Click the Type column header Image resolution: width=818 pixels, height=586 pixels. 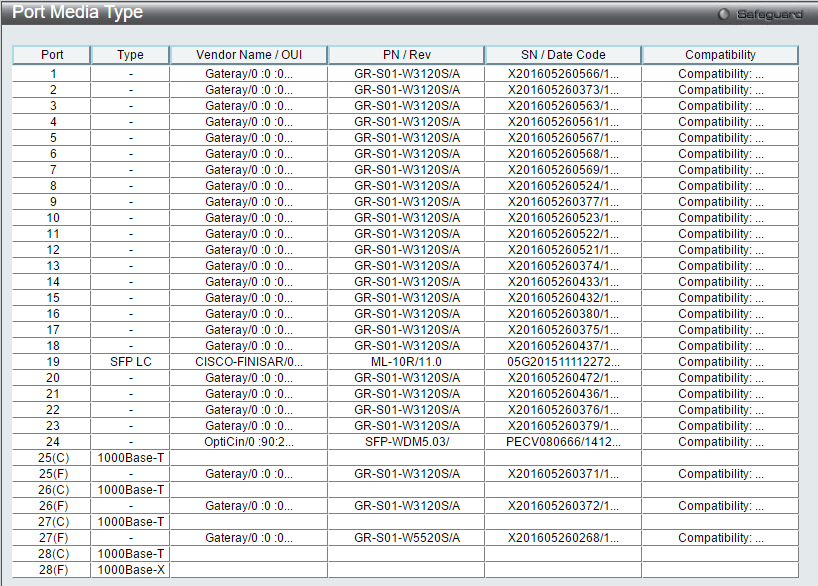point(130,55)
